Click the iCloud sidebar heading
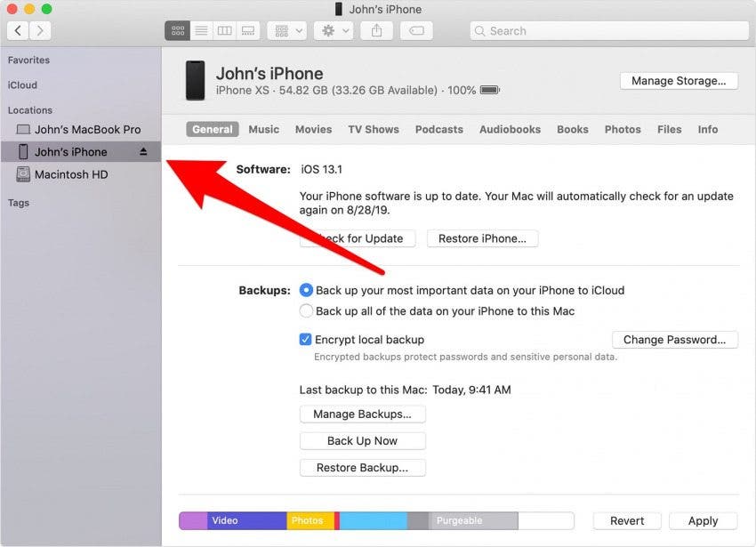 (22, 84)
